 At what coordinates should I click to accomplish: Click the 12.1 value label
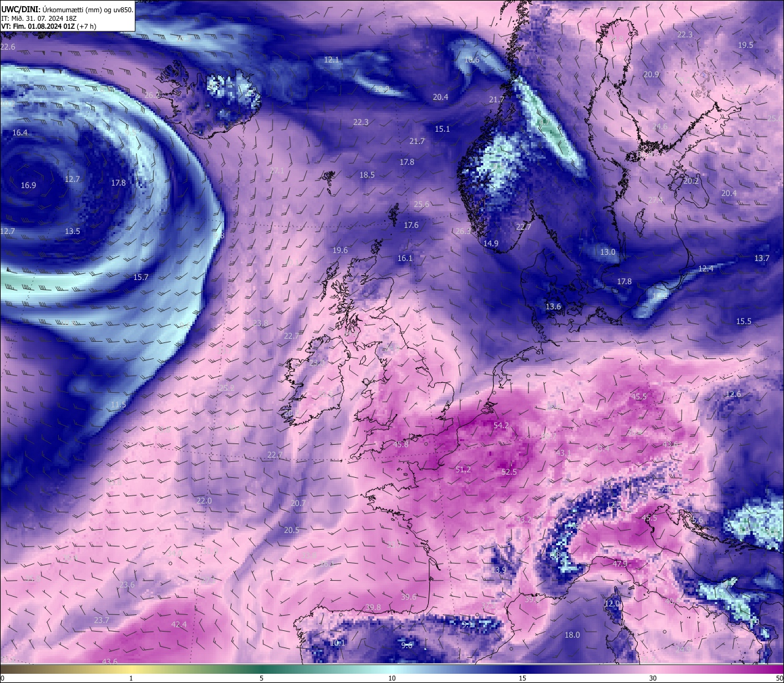click(331, 60)
